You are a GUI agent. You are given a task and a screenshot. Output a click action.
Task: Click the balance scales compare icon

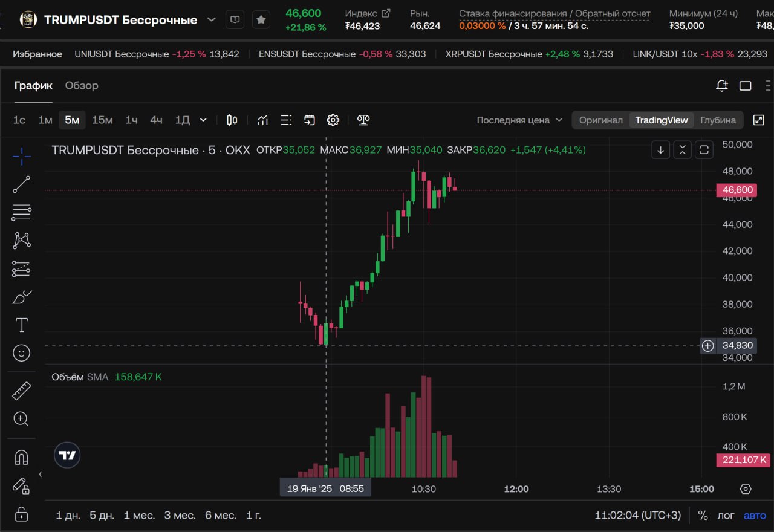363,120
